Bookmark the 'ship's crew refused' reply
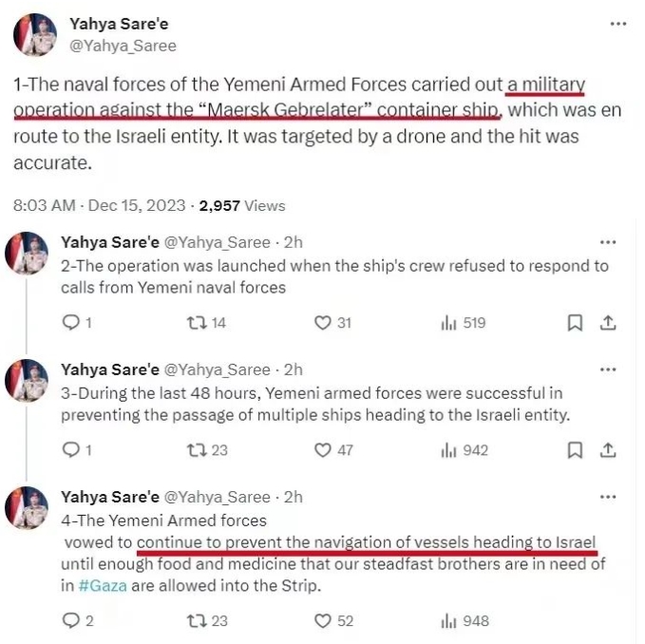This screenshot has width=645, height=644. 575,323
